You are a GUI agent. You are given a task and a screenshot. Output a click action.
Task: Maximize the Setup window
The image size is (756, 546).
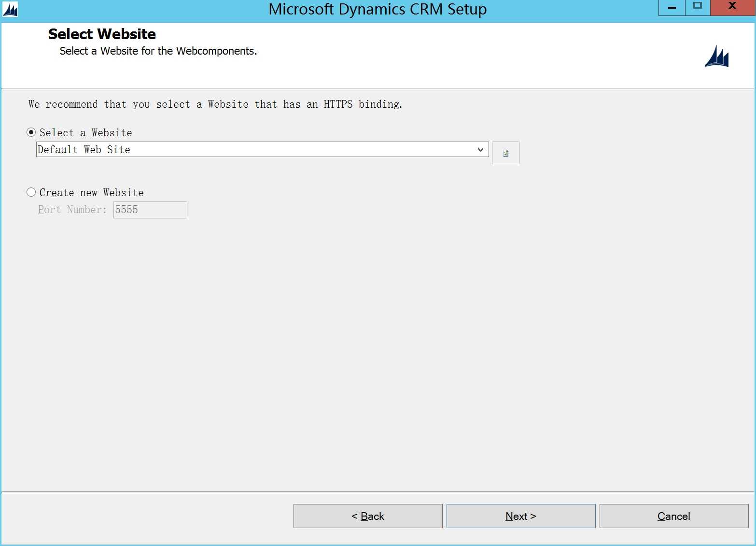click(698, 8)
